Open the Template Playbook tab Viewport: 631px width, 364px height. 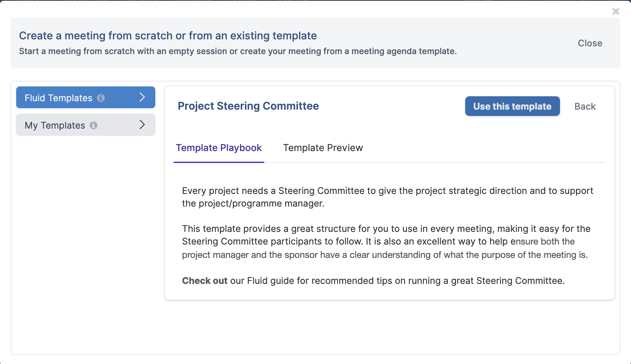pyautogui.click(x=219, y=148)
